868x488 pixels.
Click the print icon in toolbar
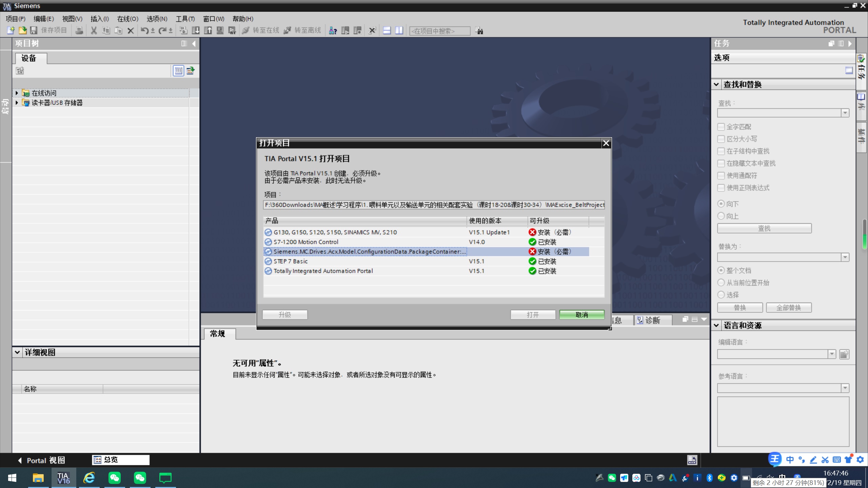point(79,30)
